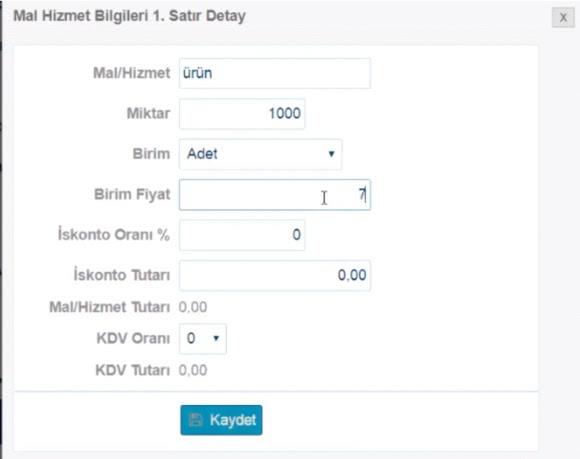This screenshot has width=580, height=459.
Task: Click the İskonto Tutarı input field
Action: [x=275, y=275]
